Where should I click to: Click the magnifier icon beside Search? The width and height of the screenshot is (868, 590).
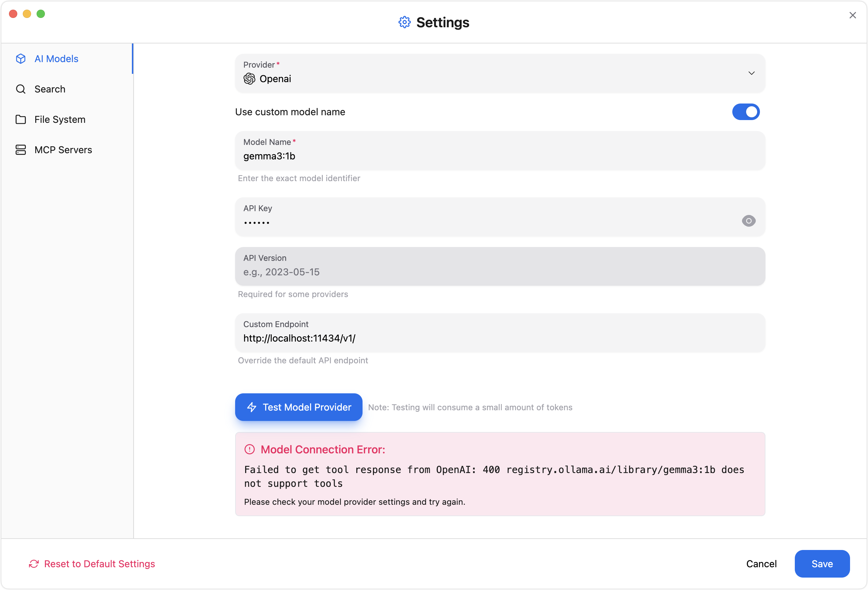point(20,89)
